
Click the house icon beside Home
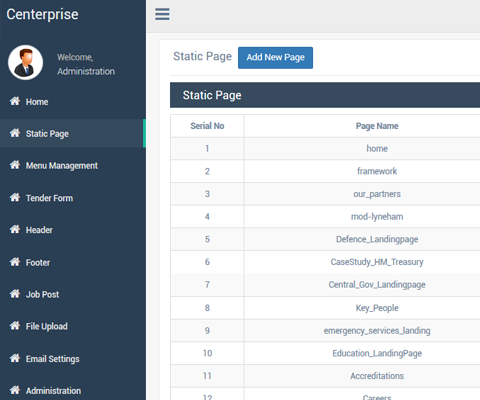point(15,101)
